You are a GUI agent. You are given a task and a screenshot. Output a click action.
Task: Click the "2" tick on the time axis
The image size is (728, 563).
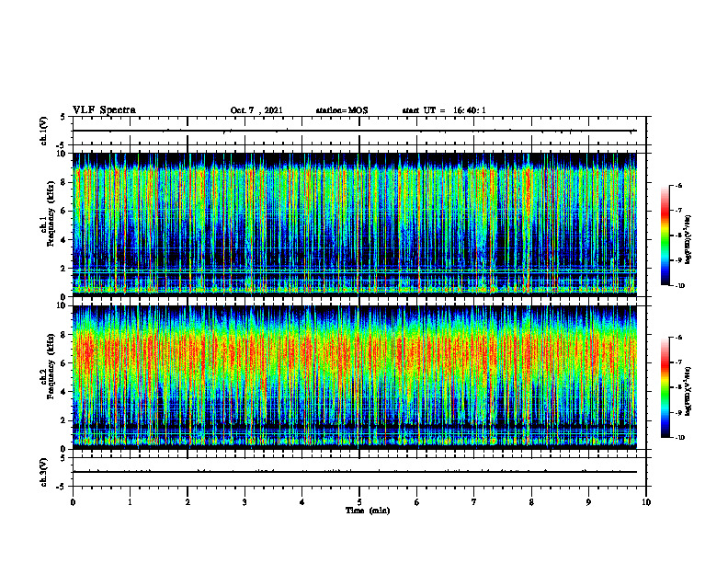coord(188,502)
